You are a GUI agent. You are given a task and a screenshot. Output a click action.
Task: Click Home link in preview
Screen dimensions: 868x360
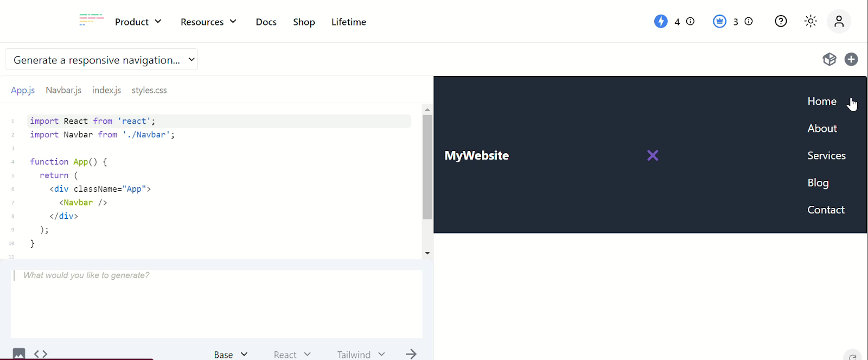(x=822, y=102)
